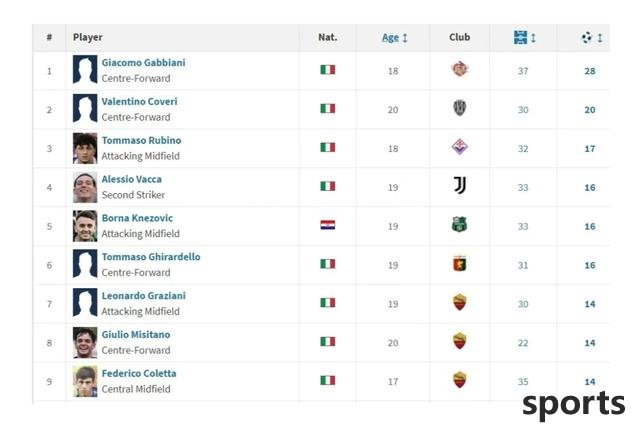The width and height of the screenshot is (640, 435).
Task: Click Croatian flag next to Borna Knezovic
Action: pos(328,225)
